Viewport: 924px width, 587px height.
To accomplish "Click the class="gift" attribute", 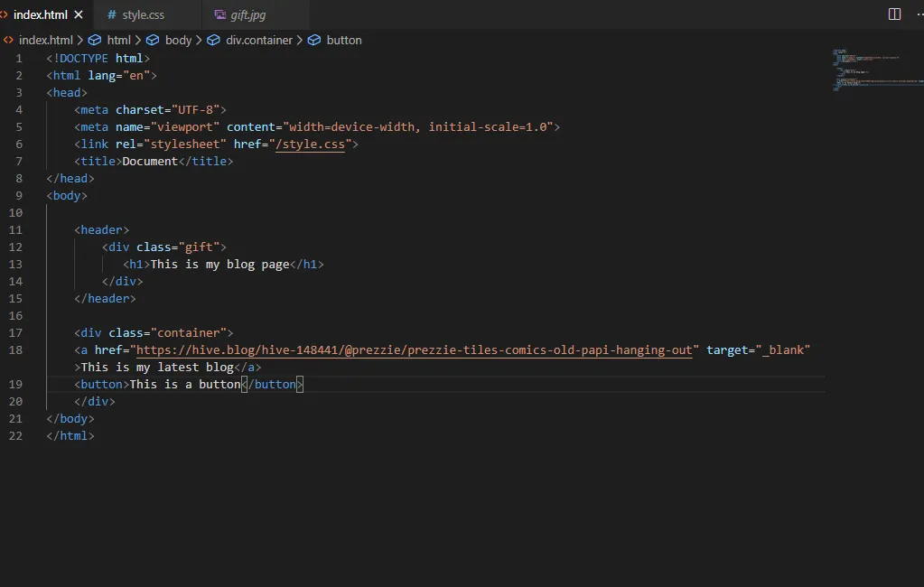I will coord(178,247).
